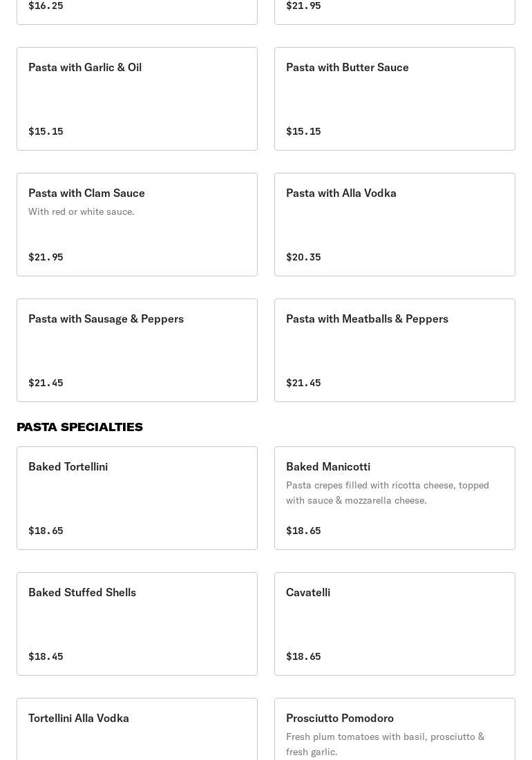Click the "Fresh plum tomatoes with basil" description

(385, 744)
